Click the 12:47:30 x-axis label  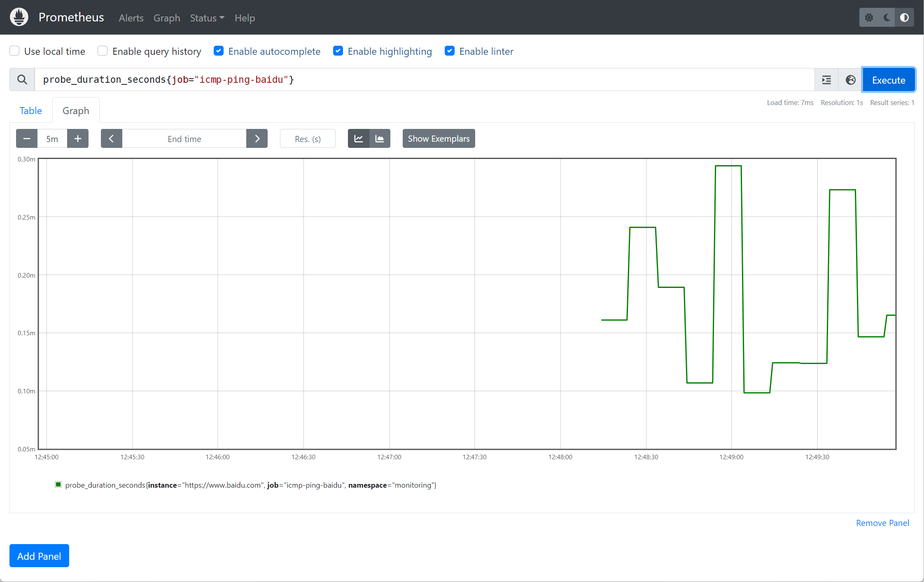coord(474,457)
